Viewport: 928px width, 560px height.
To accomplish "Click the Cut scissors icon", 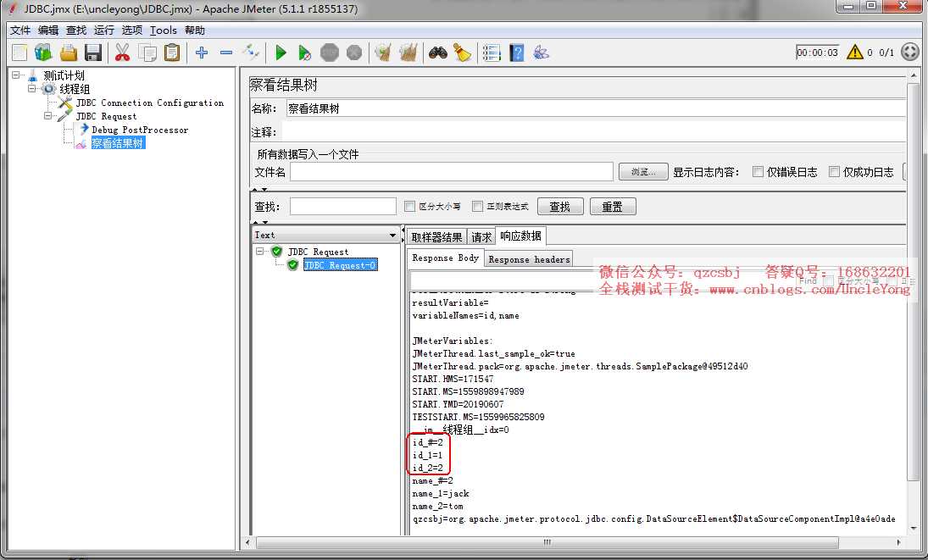I will pos(122,53).
